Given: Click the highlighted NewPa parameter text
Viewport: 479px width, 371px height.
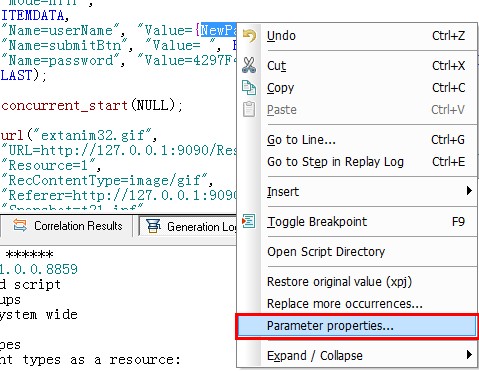Looking at the screenshot, I should click(x=218, y=30).
